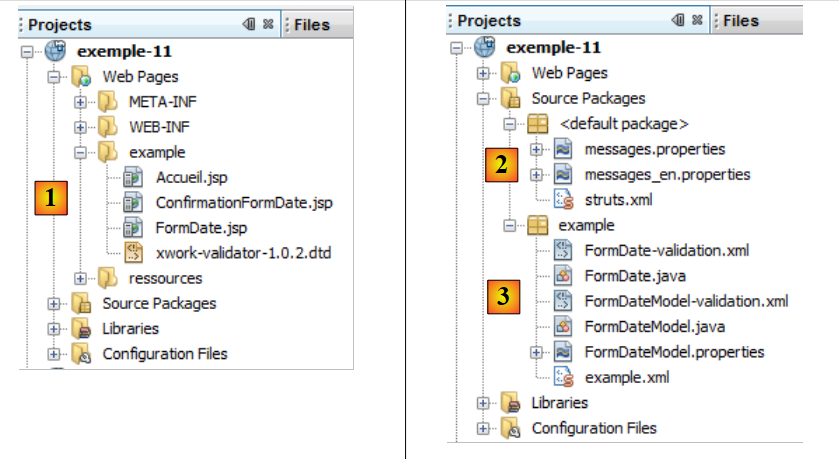Viewport: 839px width, 459px height.
Task: Click the FormDateModel.java class icon
Action: coord(563,326)
